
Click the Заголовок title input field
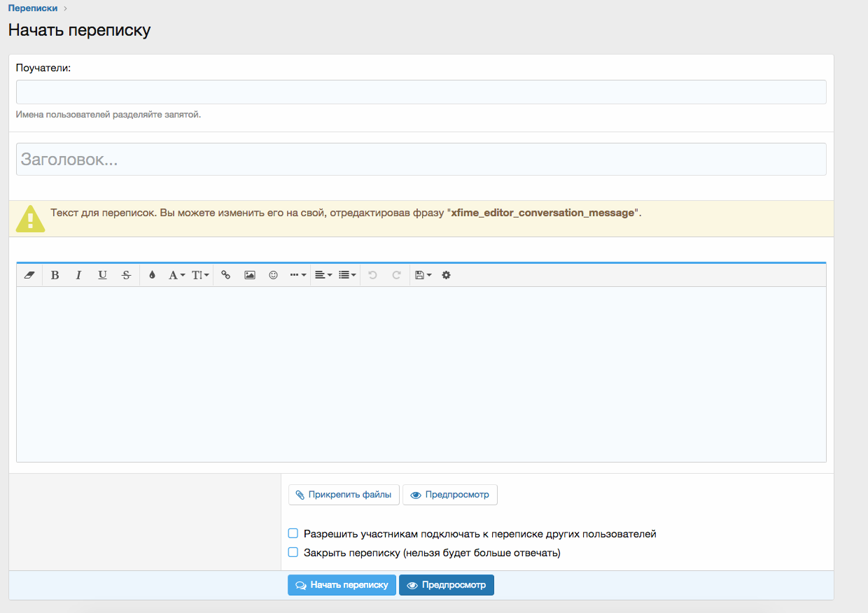pyautogui.click(x=421, y=160)
